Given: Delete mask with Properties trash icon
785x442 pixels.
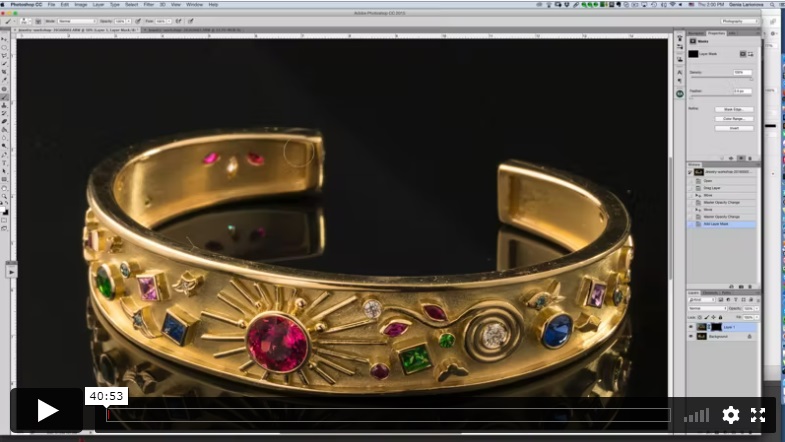Looking at the screenshot, I should coord(750,158).
